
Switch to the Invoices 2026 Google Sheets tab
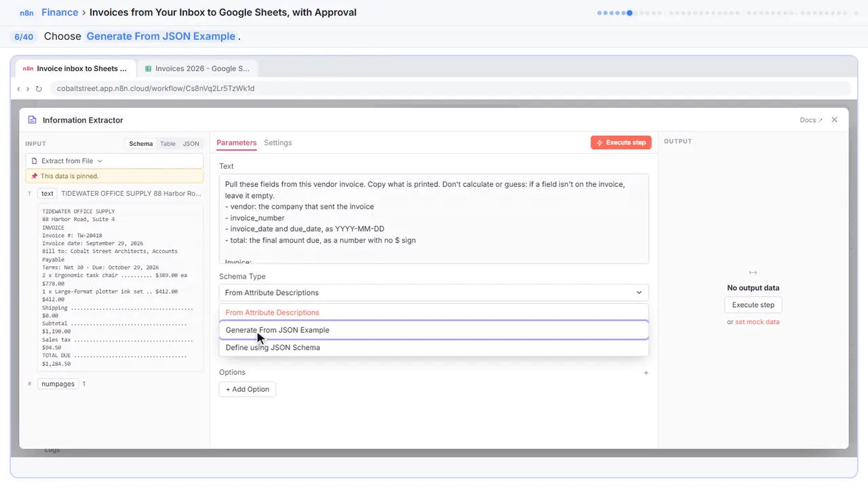click(x=197, y=68)
